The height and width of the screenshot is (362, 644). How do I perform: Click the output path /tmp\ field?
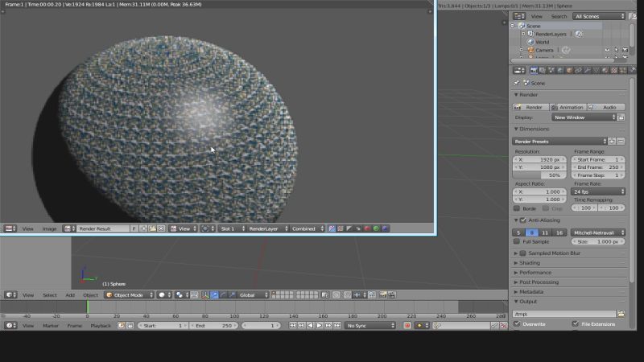[564, 314]
